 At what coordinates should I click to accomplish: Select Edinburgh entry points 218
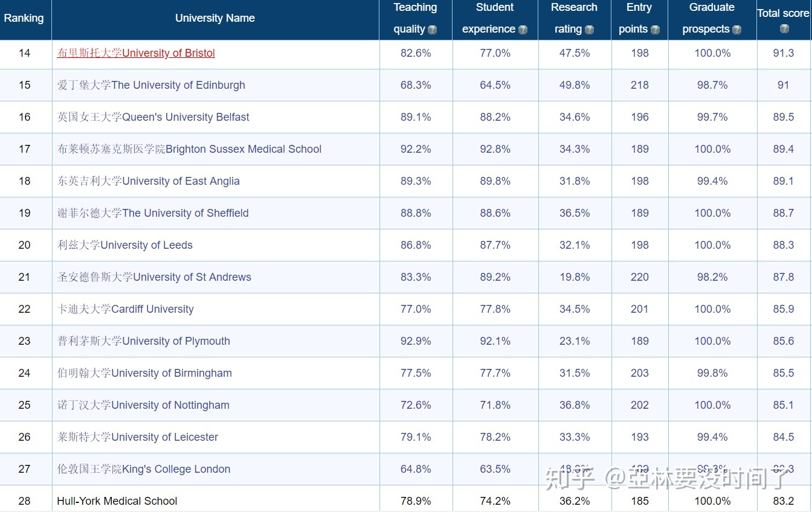pyautogui.click(x=640, y=85)
